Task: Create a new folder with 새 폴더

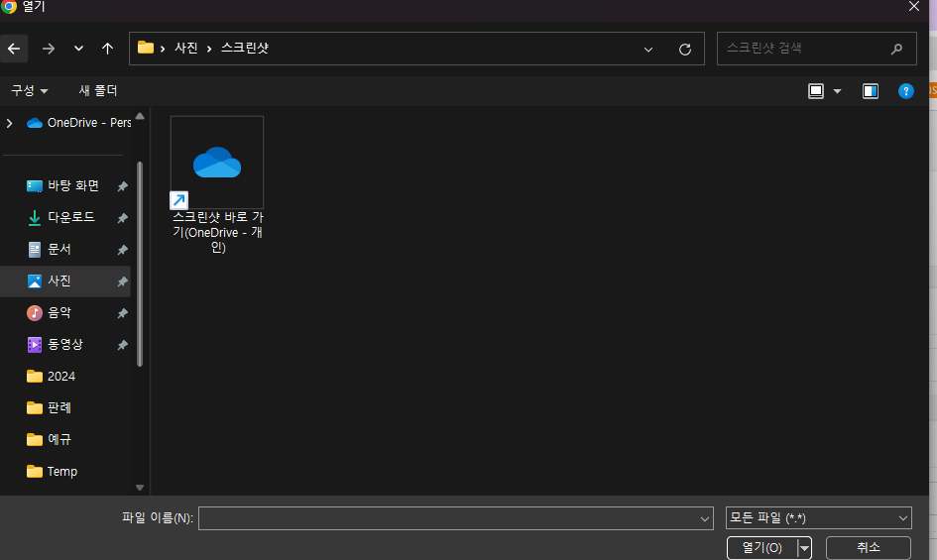Action: point(98,90)
